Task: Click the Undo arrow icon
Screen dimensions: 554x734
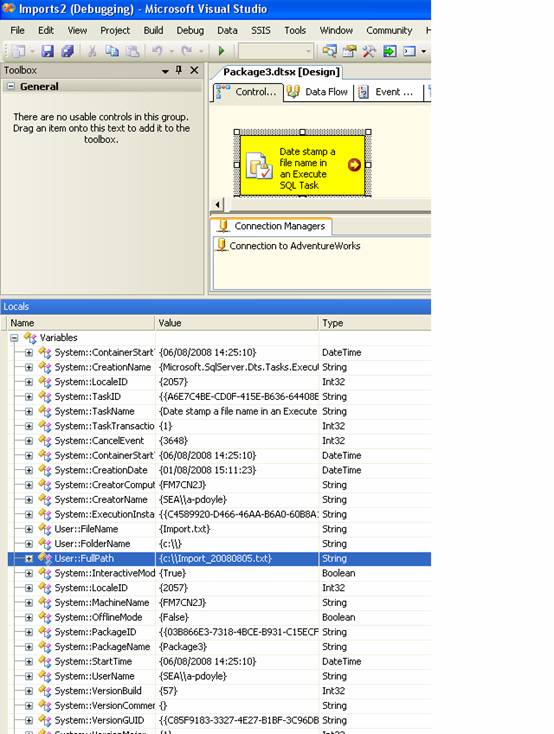Action: [157, 51]
